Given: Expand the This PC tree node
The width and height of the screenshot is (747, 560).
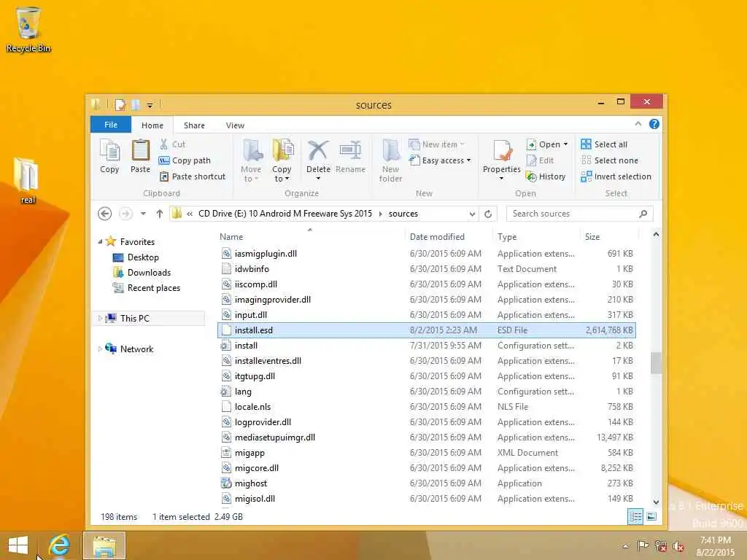Looking at the screenshot, I should (x=100, y=318).
